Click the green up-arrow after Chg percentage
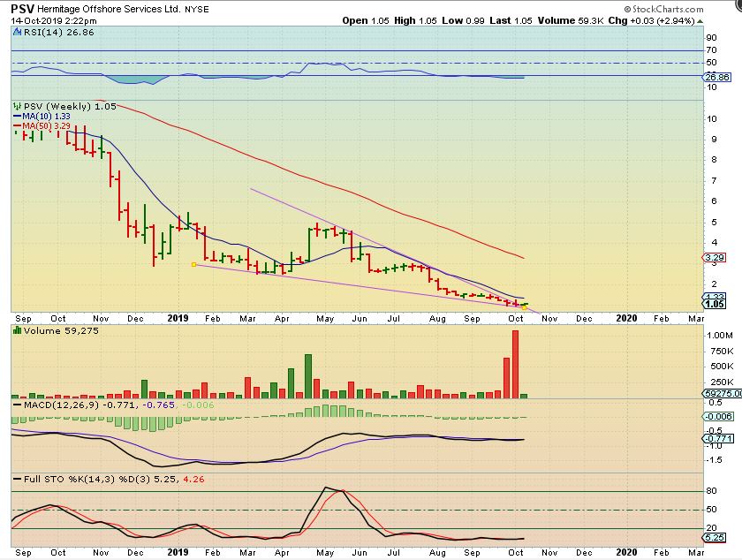 click(x=700, y=21)
